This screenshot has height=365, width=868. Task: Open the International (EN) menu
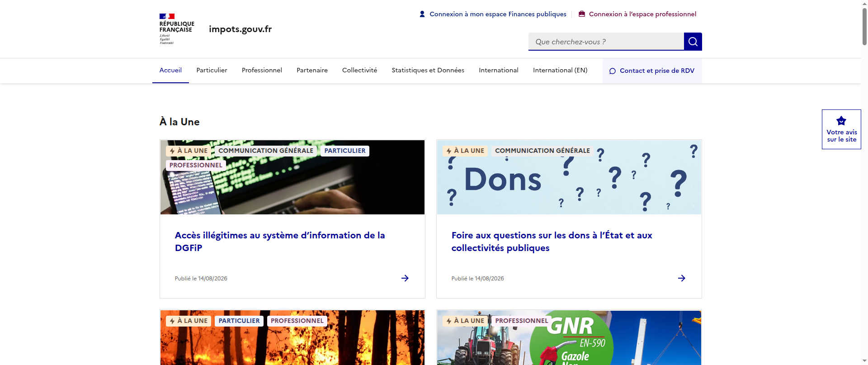(x=560, y=71)
